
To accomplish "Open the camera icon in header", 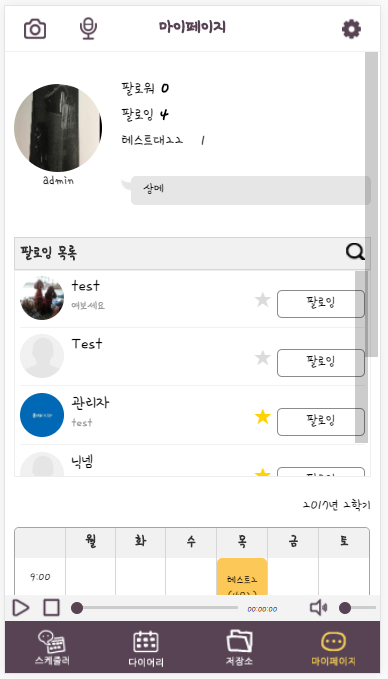I will click(35, 29).
